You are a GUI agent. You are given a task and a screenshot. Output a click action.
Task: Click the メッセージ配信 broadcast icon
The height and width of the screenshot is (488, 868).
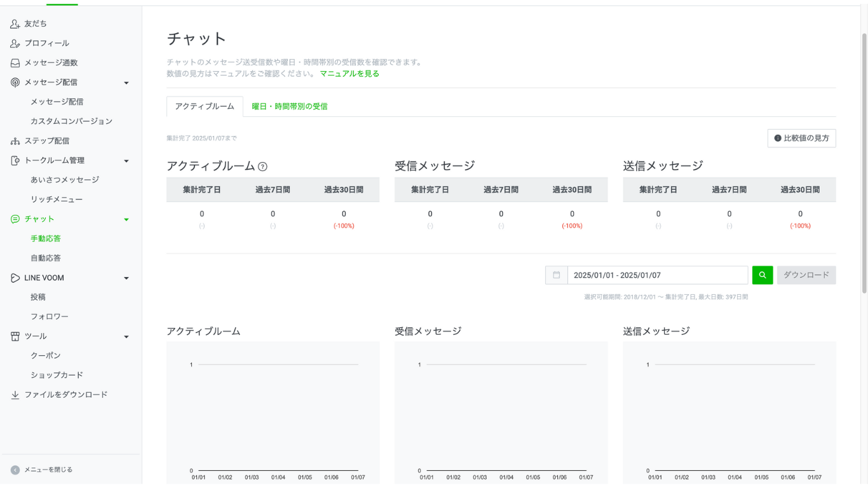(15, 83)
